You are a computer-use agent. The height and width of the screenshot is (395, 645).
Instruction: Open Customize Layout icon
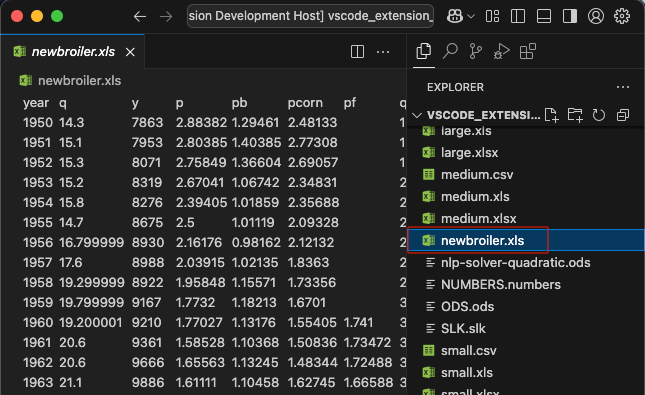[492, 16]
